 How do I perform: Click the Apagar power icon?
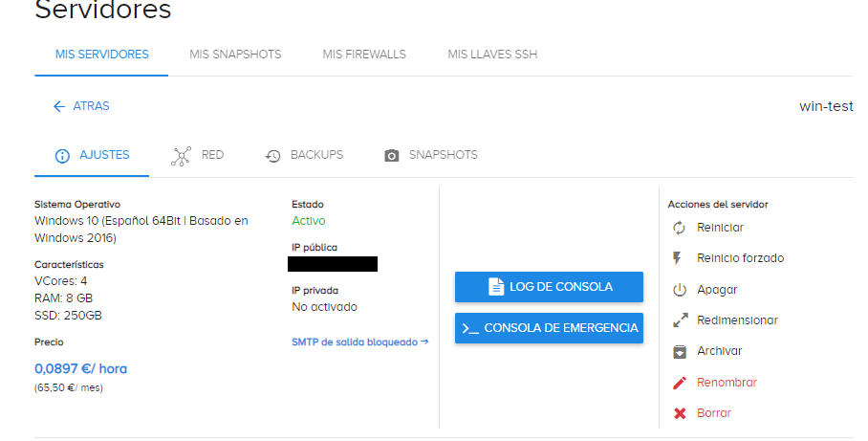click(x=680, y=290)
